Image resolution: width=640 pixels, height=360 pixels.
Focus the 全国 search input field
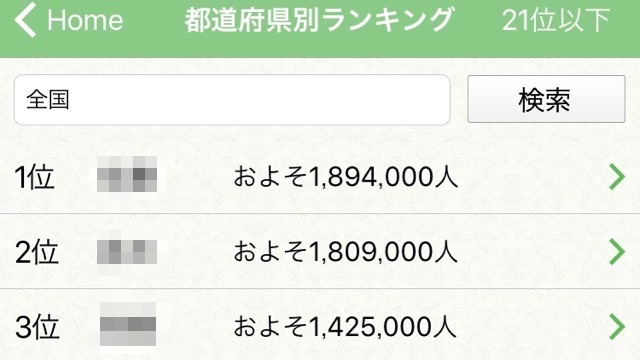(x=232, y=100)
